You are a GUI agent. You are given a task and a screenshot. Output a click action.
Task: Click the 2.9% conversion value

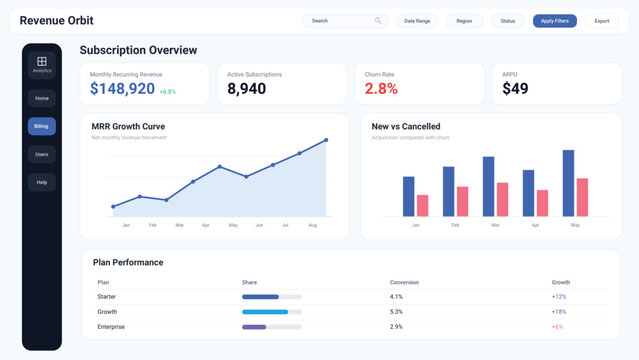(396, 327)
